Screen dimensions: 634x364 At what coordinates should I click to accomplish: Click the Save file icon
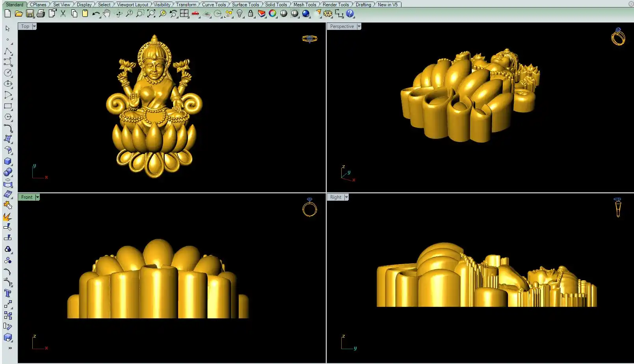pos(30,14)
